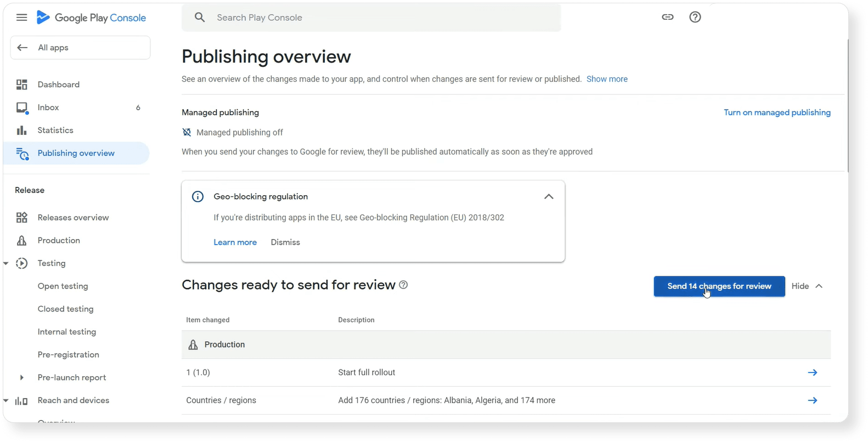
Task: Click the Testing circular play icon
Action: pyautogui.click(x=21, y=263)
